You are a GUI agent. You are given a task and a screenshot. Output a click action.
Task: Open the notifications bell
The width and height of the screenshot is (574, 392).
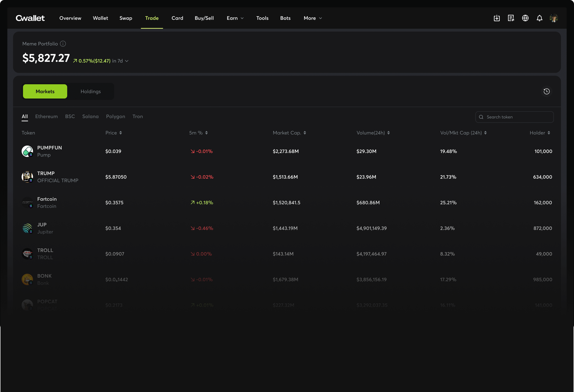click(539, 18)
